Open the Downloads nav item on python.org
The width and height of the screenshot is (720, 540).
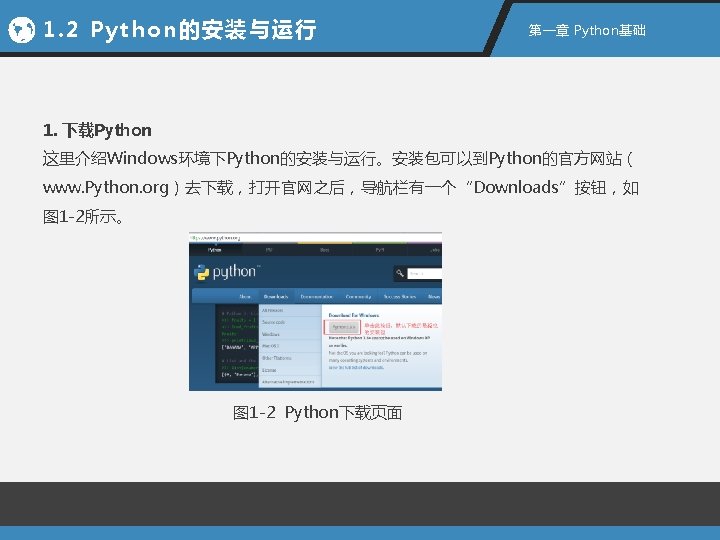tap(276, 297)
